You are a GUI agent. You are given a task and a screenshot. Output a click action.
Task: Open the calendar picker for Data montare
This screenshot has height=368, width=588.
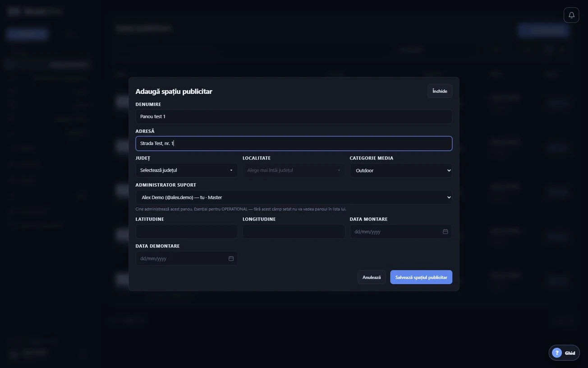445,232
